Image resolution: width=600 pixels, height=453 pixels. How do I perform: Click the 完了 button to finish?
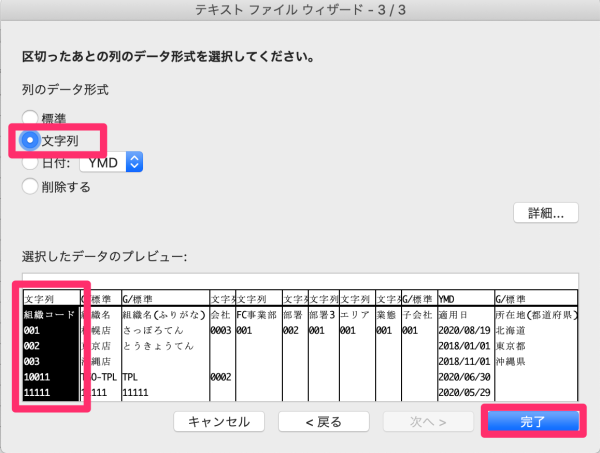[x=532, y=421]
